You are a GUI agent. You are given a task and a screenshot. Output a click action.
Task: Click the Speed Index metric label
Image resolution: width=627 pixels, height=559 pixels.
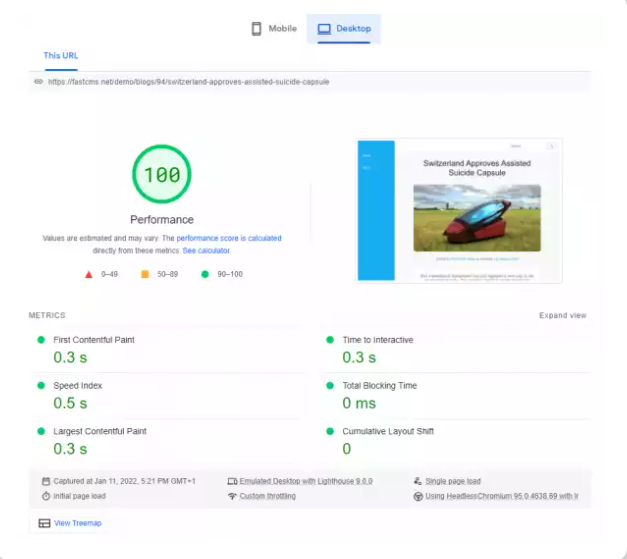[78, 385]
